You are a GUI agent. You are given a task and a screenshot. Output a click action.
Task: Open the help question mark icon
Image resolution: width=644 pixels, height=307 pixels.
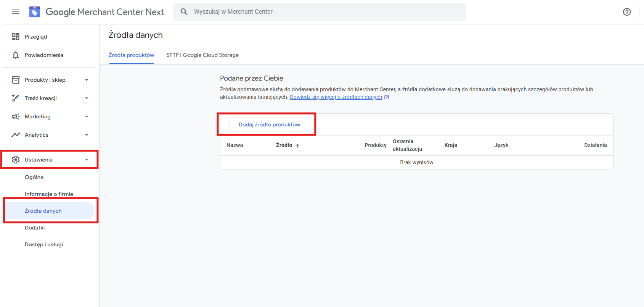pyautogui.click(x=627, y=12)
